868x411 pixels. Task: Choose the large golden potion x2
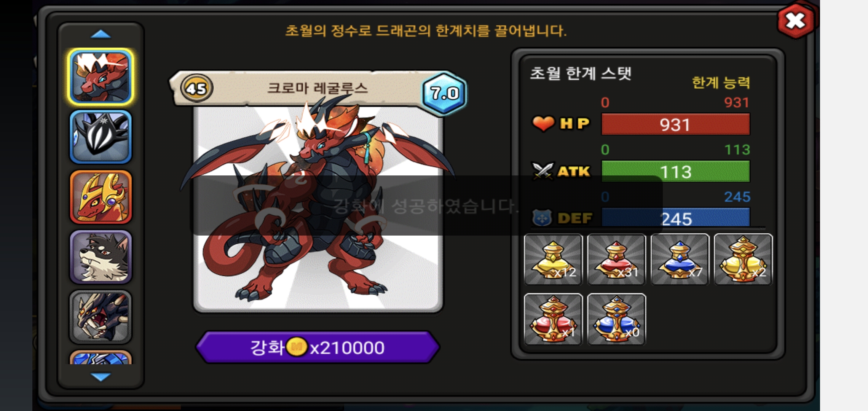click(743, 259)
